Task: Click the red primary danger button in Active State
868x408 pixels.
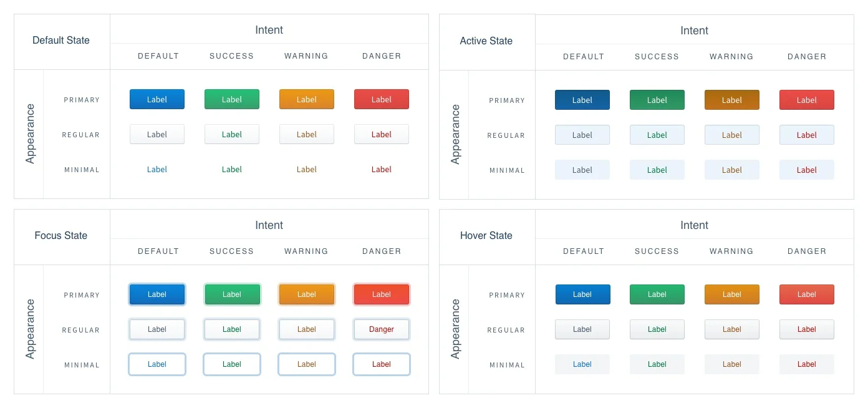Action: click(x=807, y=100)
